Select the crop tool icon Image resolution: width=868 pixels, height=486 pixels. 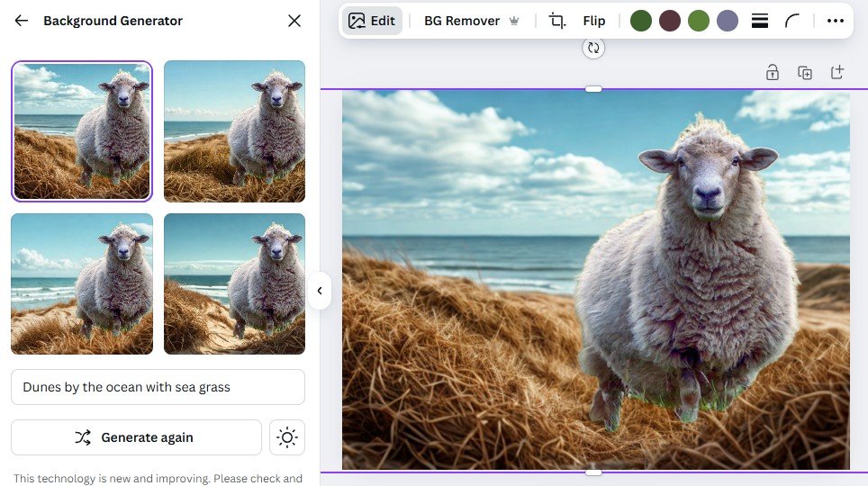(x=557, y=21)
